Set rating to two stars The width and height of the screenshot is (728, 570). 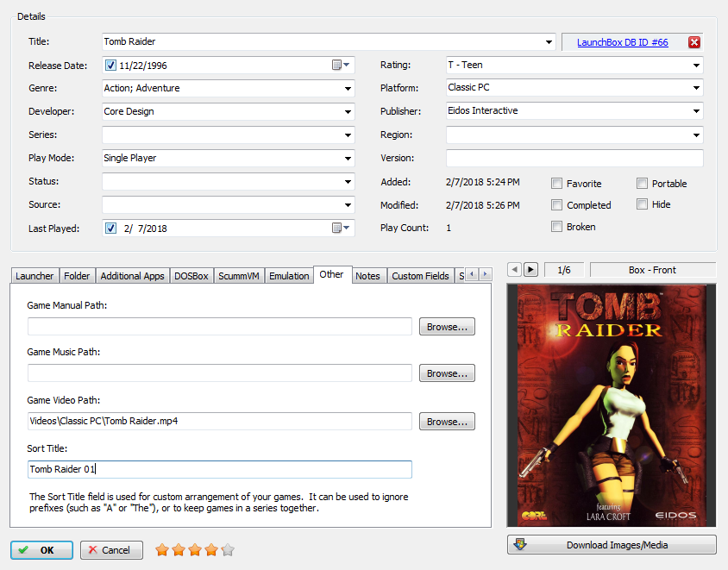tap(179, 550)
